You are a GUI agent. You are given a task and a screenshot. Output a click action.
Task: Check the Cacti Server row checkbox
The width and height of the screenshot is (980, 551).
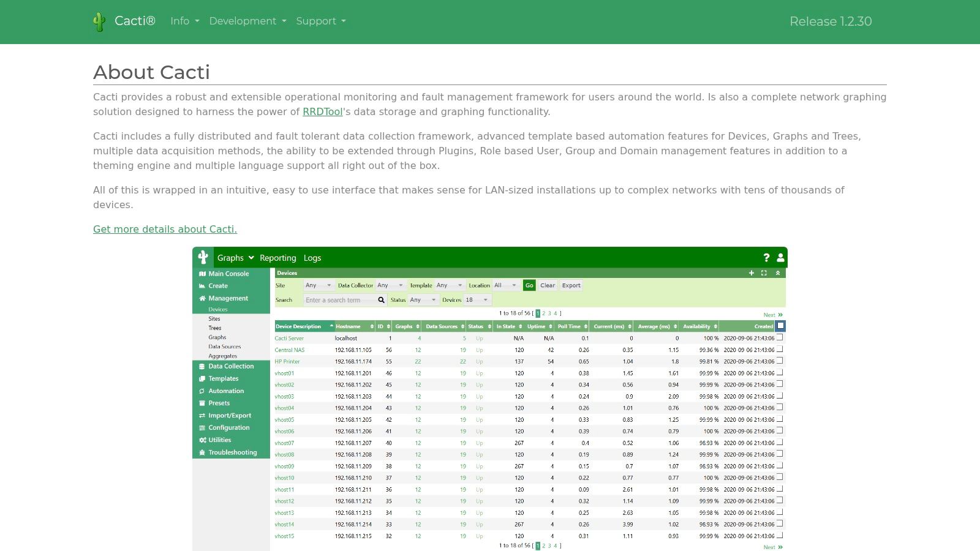[780, 337]
